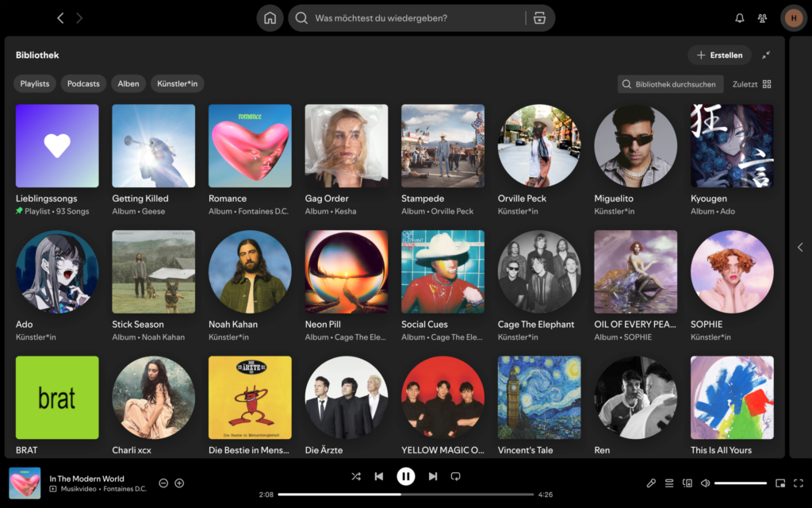812x508 pixels.
Task: Open 'Bibliothek durchsuchen'
Action: click(x=670, y=83)
